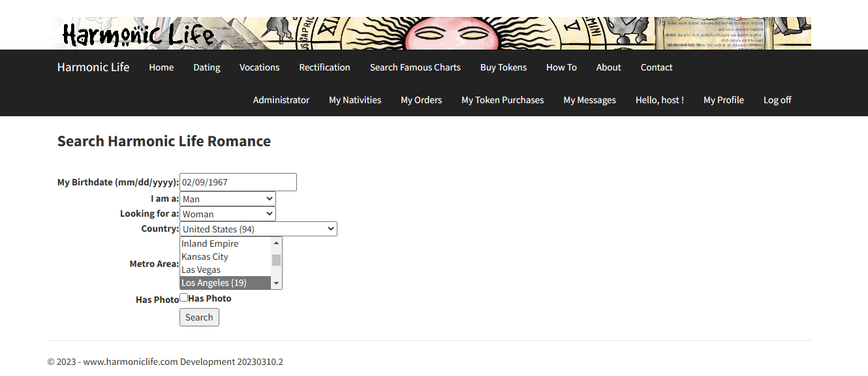
Task: Click the Log off link
Action: (x=777, y=100)
